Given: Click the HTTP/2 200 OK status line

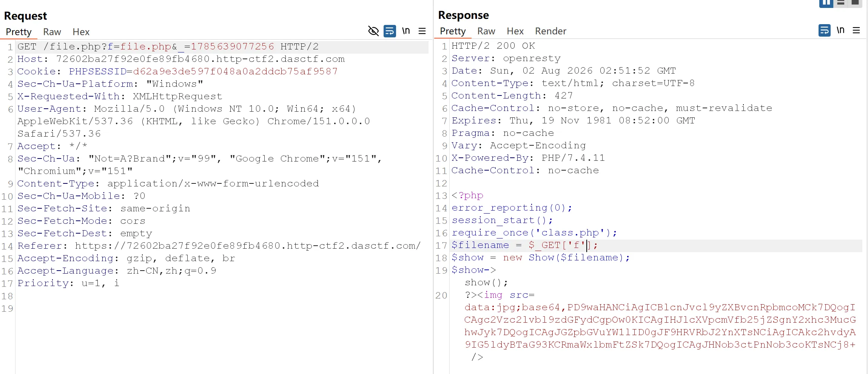Looking at the screenshot, I should coord(493,46).
